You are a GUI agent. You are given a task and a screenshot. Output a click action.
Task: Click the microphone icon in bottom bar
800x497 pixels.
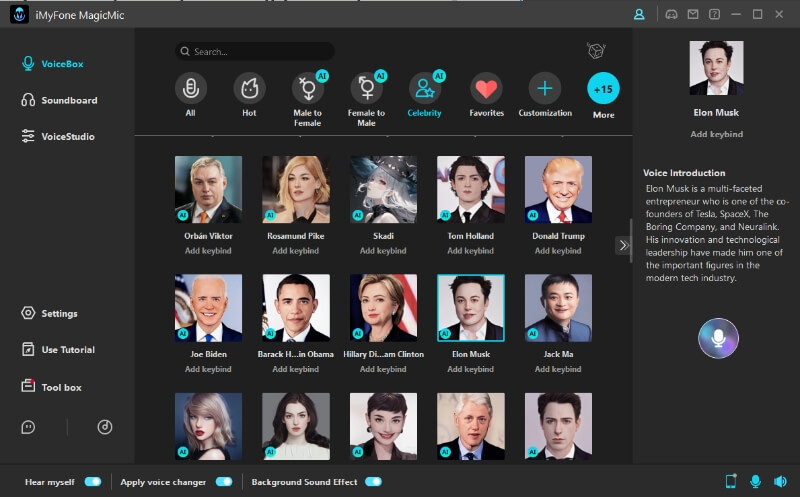[x=756, y=481]
